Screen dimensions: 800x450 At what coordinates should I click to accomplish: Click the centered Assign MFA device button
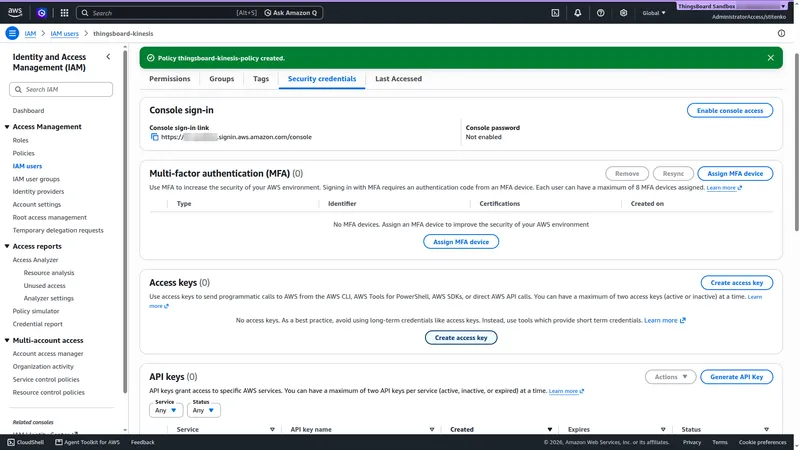461,242
